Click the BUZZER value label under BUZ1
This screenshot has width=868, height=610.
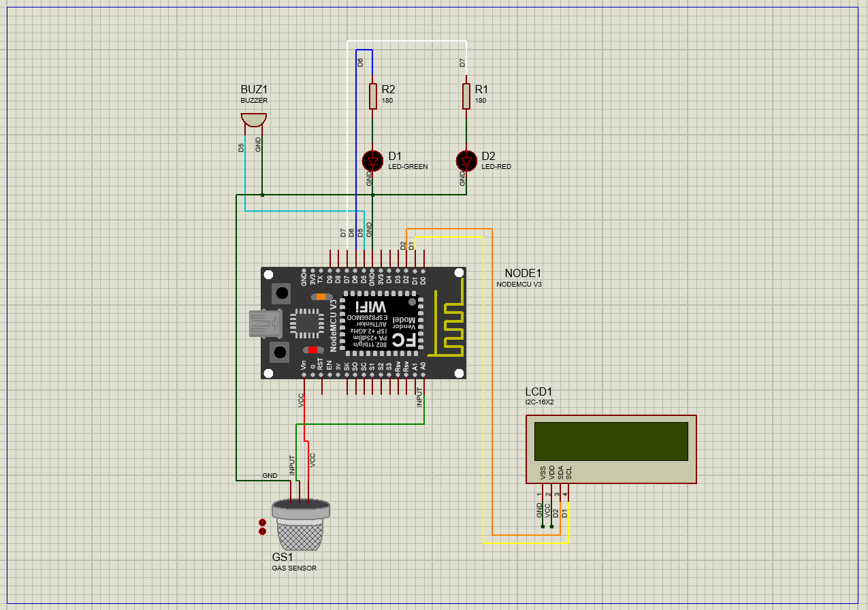coord(254,101)
